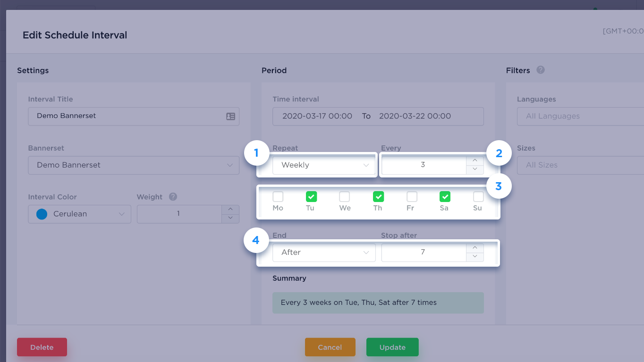The image size is (644, 362).
Task: Open the All Languages filter dropdown
Action: click(x=581, y=116)
